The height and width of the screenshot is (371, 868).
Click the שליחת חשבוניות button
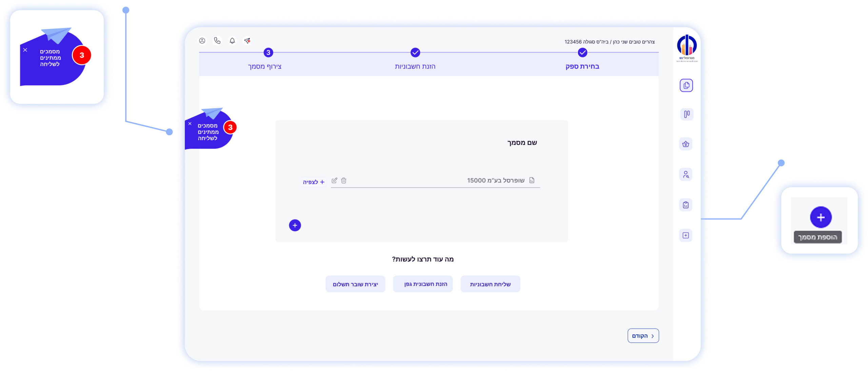pos(490,284)
